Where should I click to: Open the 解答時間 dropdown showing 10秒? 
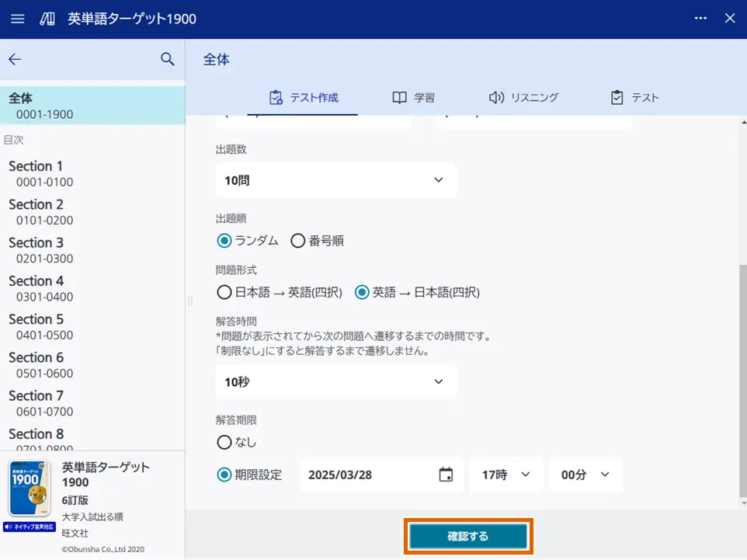coord(335,381)
